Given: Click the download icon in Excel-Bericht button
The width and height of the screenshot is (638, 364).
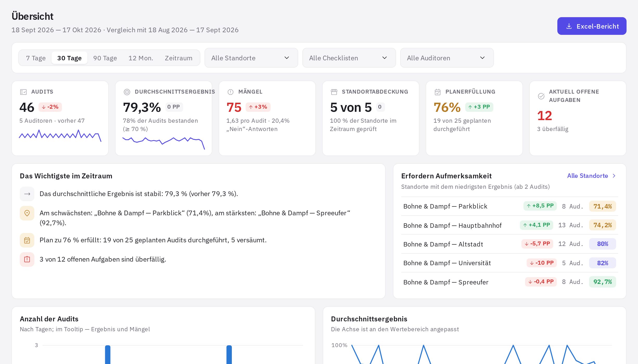Looking at the screenshot, I should tap(569, 26).
